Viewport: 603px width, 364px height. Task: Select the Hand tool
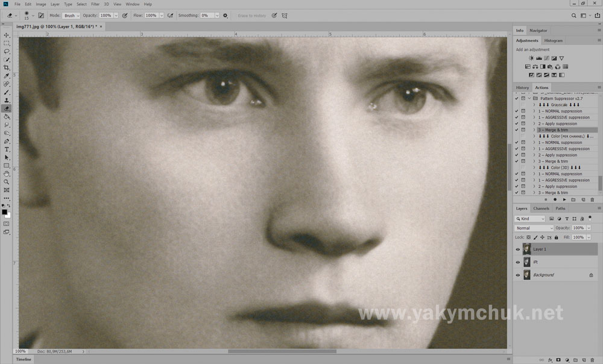tap(7, 174)
